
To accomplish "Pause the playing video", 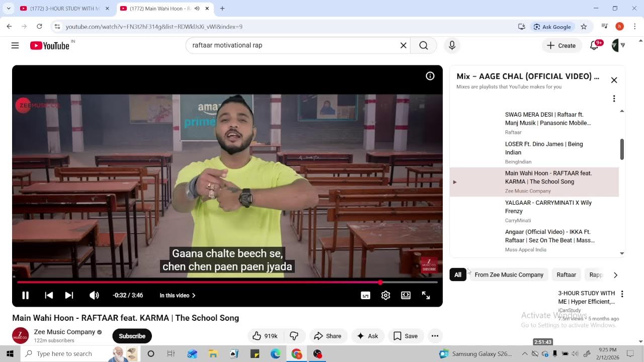I will click(x=25, y=295).
